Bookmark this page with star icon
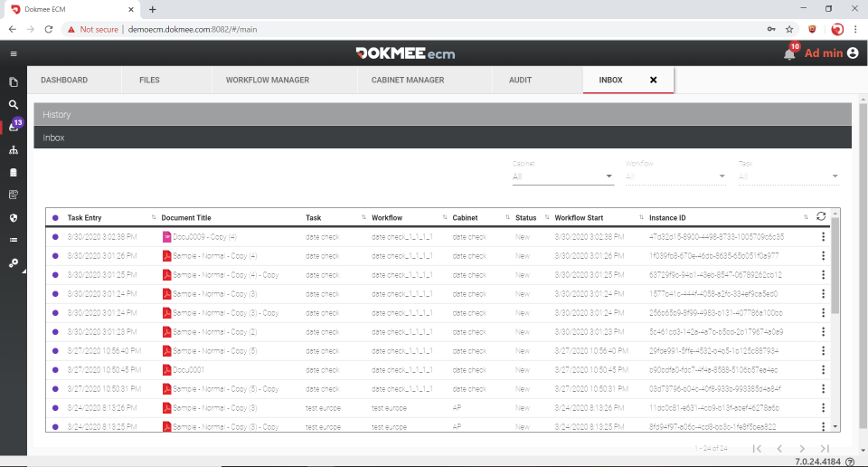 pyautogui.click(x=789, y=29)
